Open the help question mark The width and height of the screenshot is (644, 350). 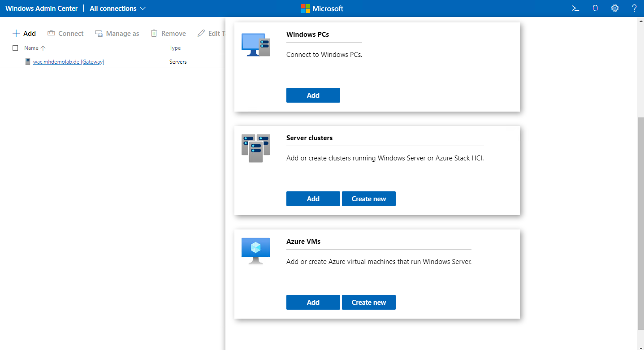tap(634, 8)
